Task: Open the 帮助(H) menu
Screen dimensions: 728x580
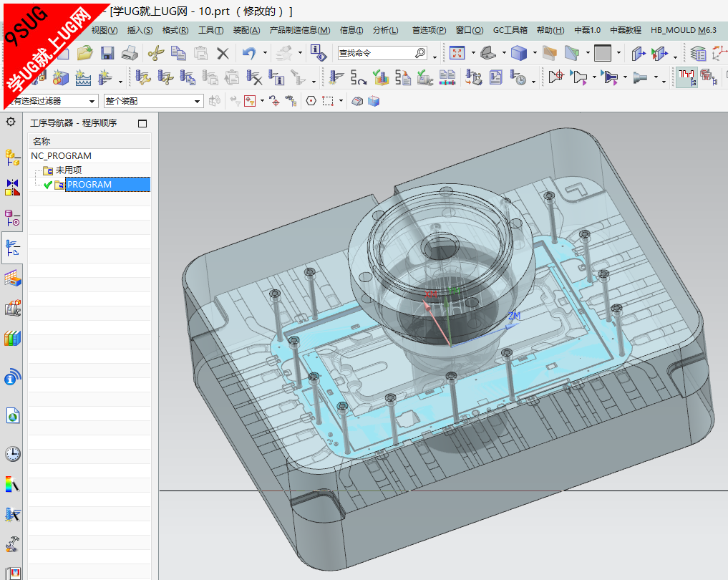Action: click(x=550, y=30)
